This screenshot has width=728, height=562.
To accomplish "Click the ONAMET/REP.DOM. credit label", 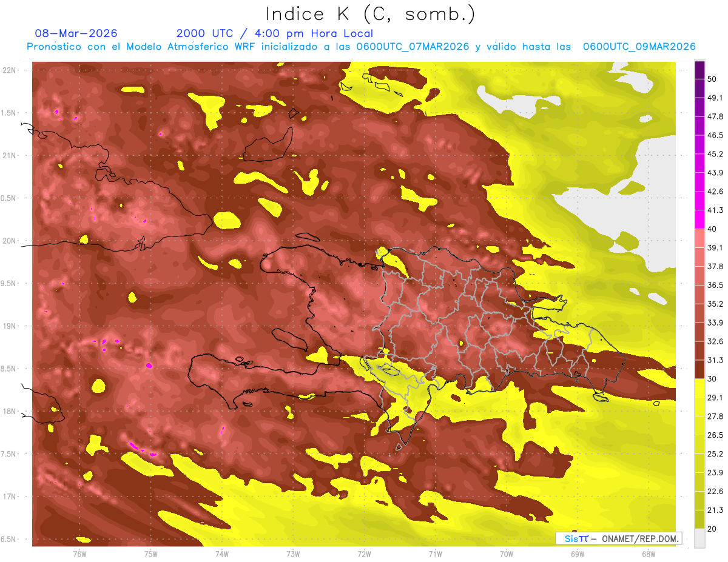I will [x=640, y=538].
